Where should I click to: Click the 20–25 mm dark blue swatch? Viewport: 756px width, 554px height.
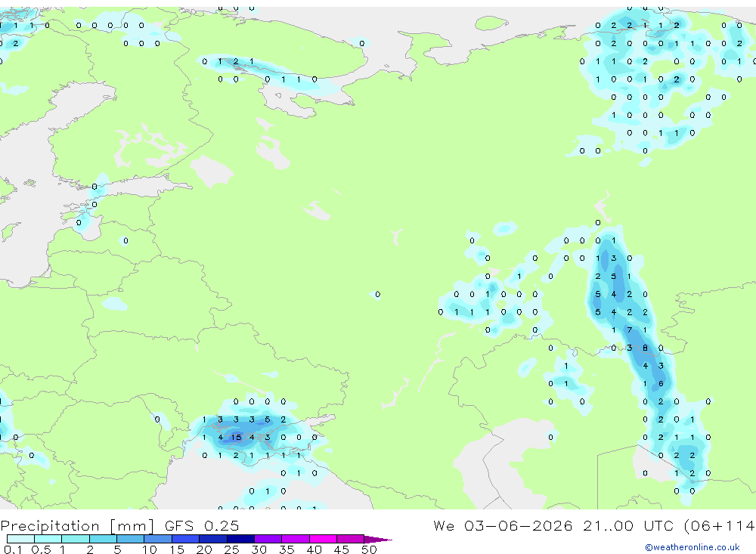(213, 539)
